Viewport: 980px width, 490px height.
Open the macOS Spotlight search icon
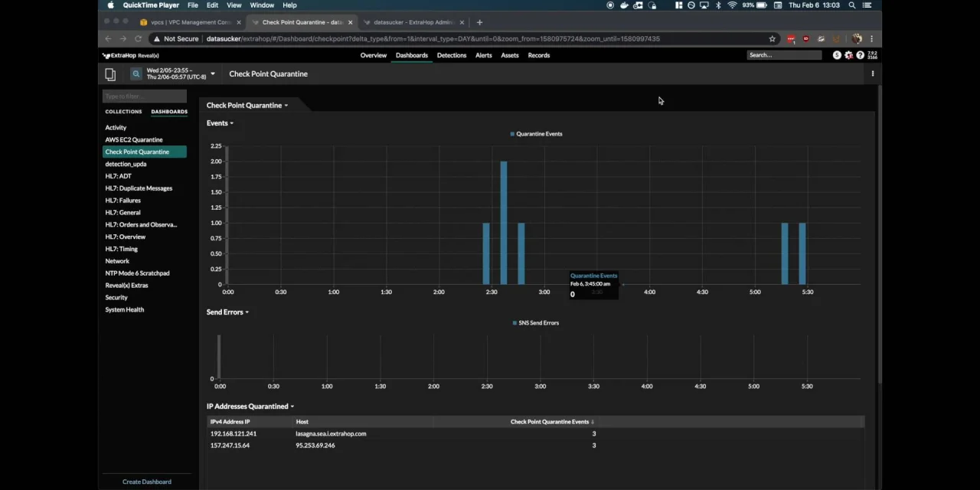(852, 5)
